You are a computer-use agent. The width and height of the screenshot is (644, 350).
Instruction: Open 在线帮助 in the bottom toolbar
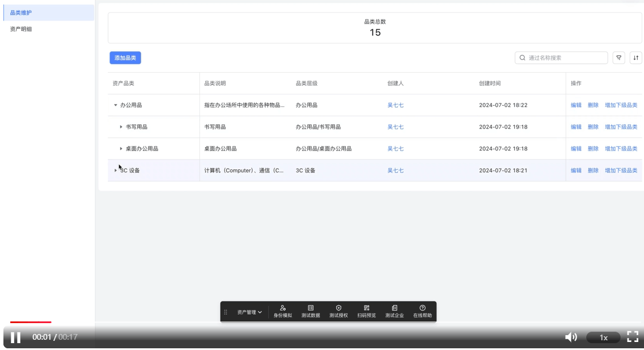click(x=422, y=311)
